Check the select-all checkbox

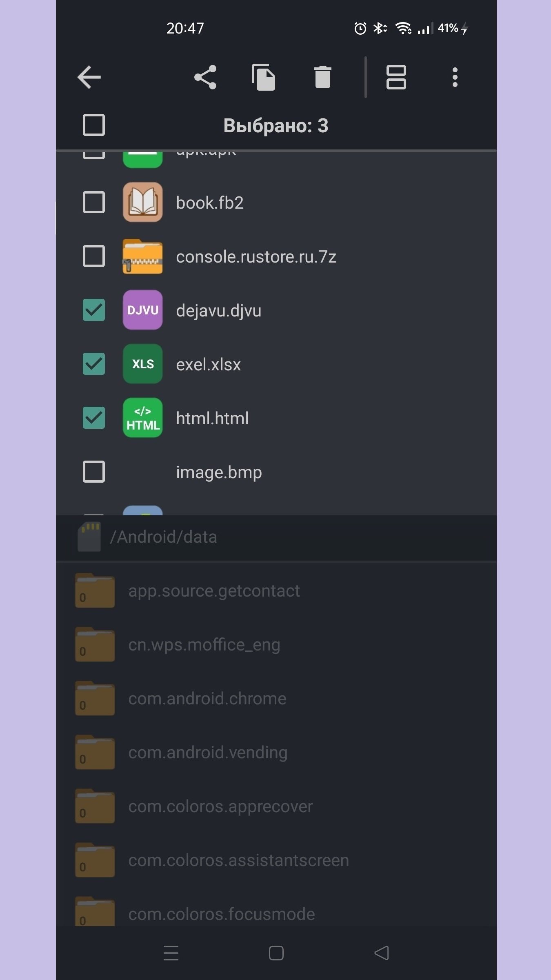[94, 125]
